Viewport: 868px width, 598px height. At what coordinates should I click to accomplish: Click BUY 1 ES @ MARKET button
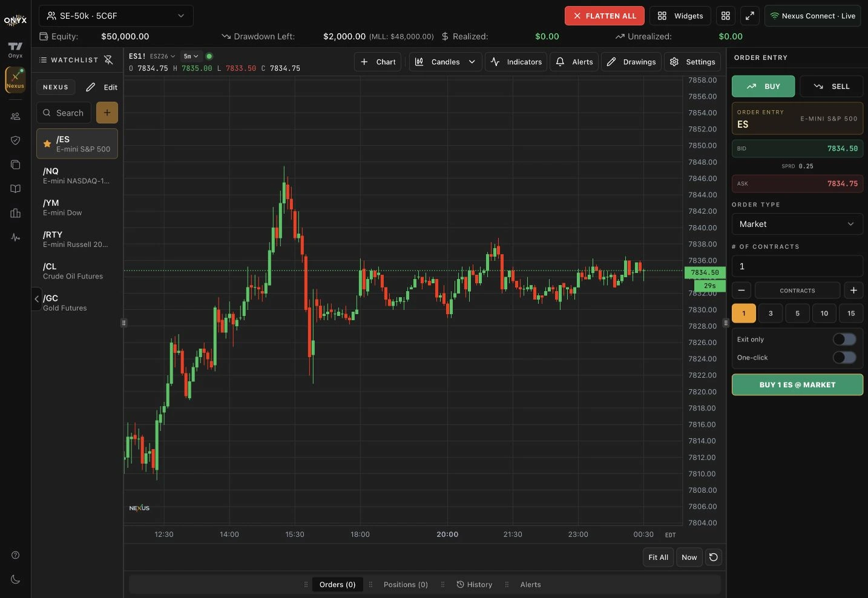[797, 385]
